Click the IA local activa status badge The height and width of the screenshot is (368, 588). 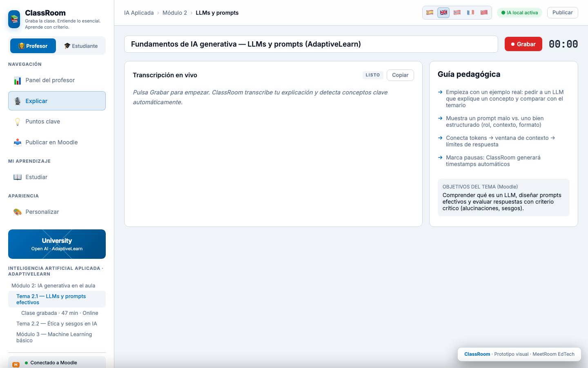click(519, 13)
